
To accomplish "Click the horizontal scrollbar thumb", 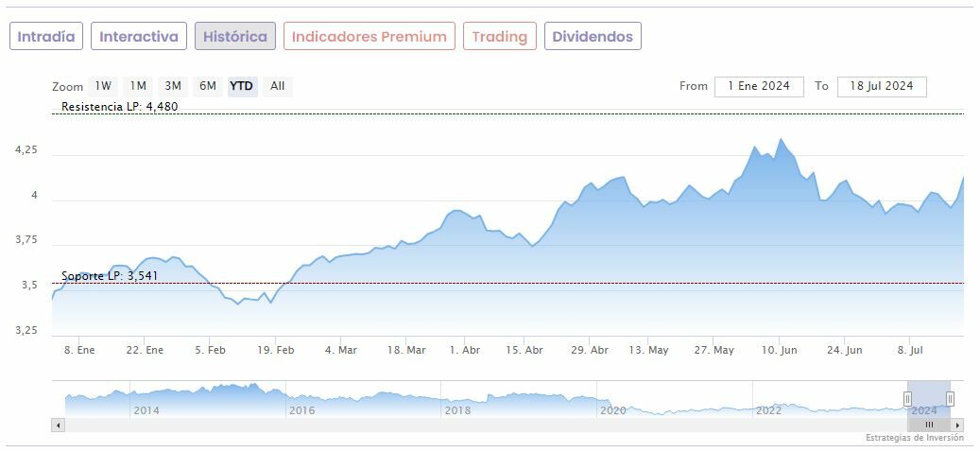I will (928, 426).
